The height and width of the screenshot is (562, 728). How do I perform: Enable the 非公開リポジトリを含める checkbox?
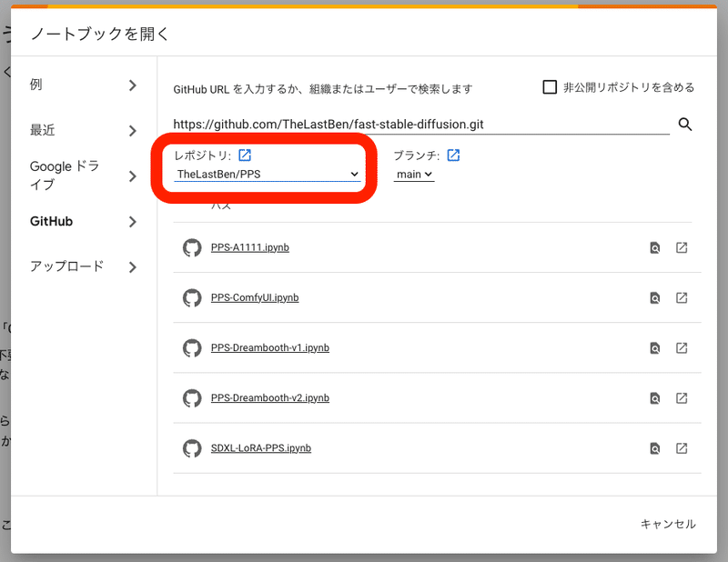550,86
